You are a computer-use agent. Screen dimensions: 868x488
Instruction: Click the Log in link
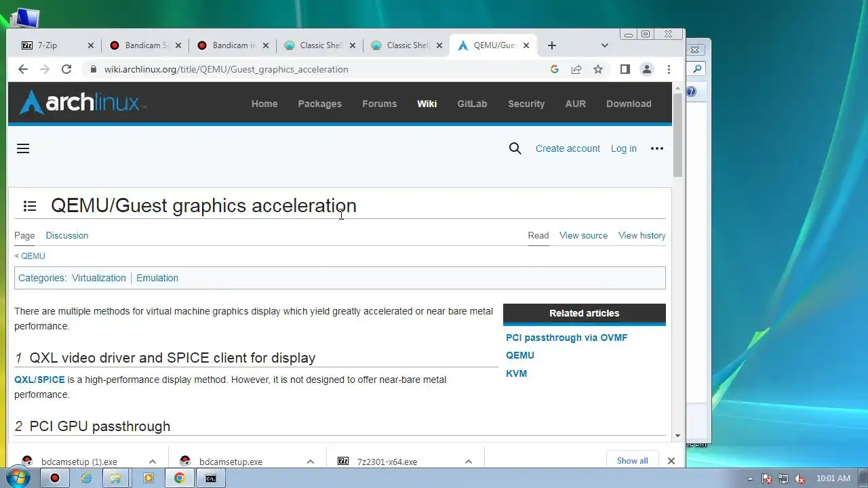pos(623,148)
